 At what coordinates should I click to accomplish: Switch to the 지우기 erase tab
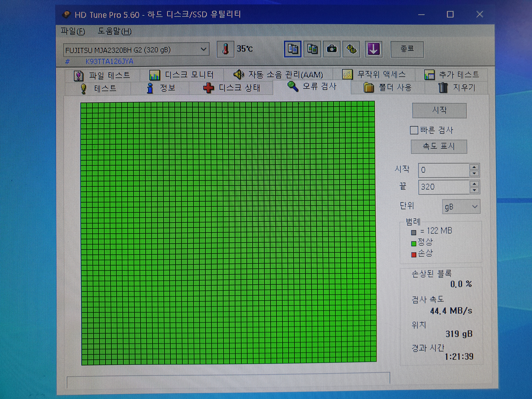pyautogui.click(x=457, y=88)
